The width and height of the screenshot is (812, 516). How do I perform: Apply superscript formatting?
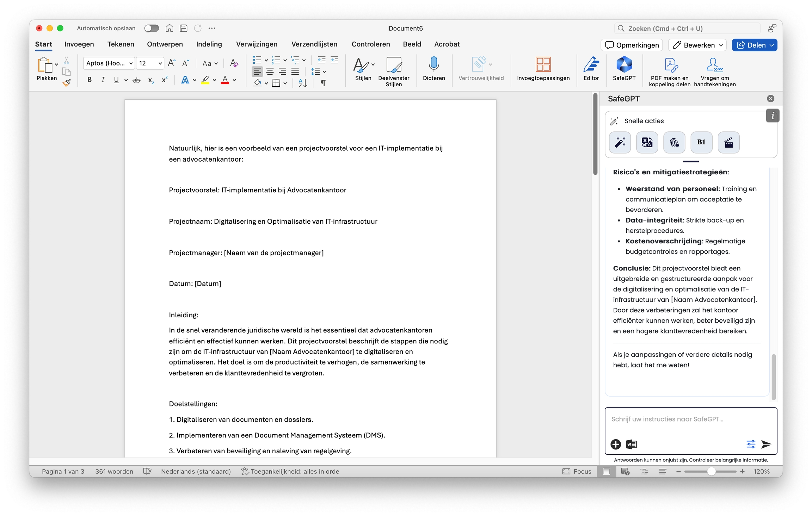point(164,80)
